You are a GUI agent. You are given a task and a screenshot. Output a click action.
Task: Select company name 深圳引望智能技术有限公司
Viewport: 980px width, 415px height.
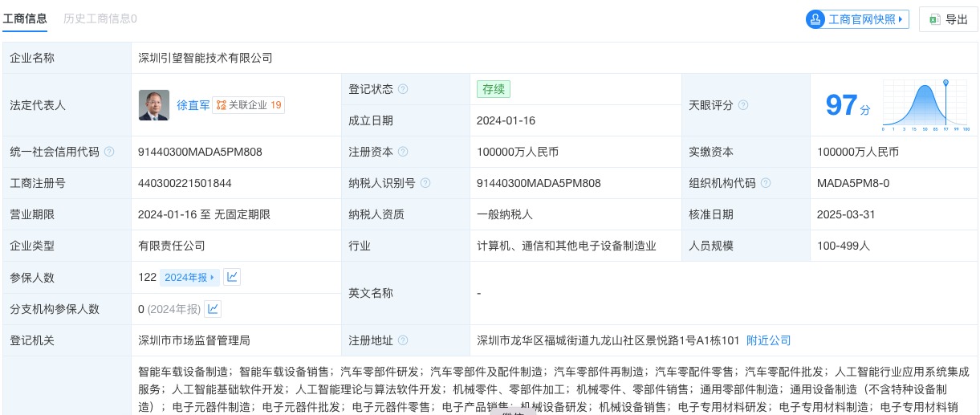tap(205, 58)
